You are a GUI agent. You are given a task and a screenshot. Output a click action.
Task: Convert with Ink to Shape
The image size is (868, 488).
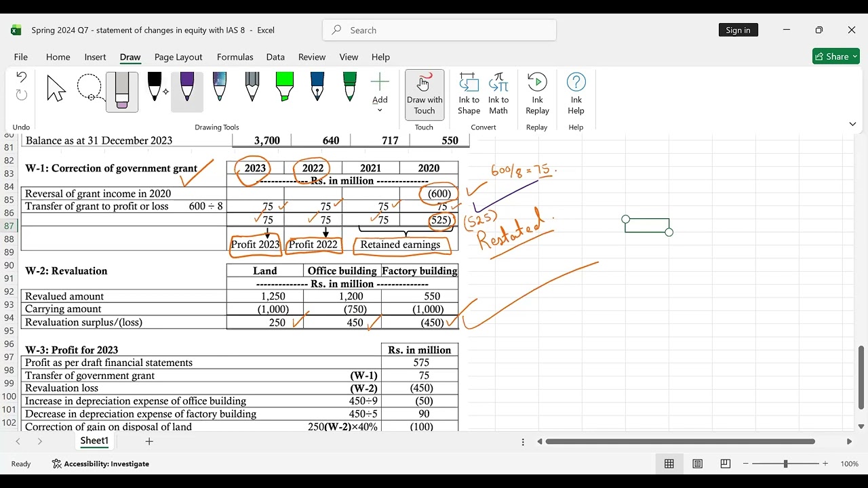tap(469, 94)
